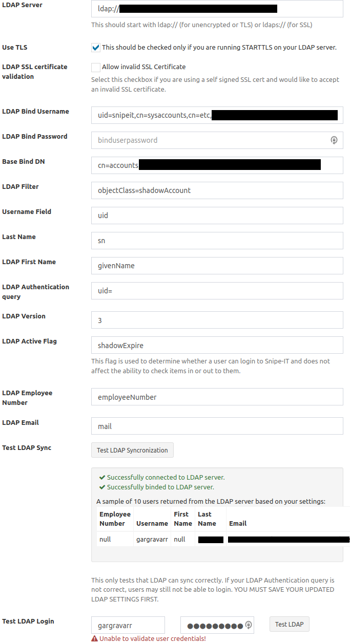The width and height of the screenshot is (350, 644).
Task: Disable the 'Use TLS' checkbox
Action: (x=95, y=47)
